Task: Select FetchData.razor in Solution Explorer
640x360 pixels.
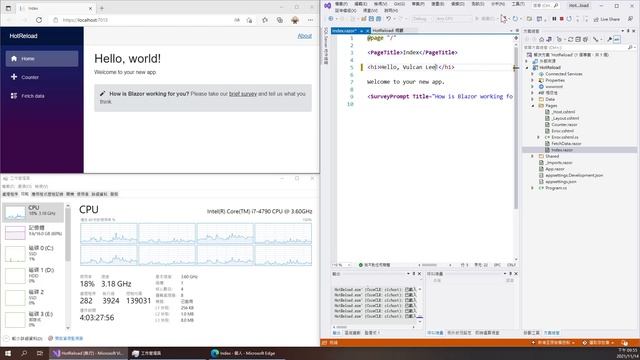Action: (566, 144)
